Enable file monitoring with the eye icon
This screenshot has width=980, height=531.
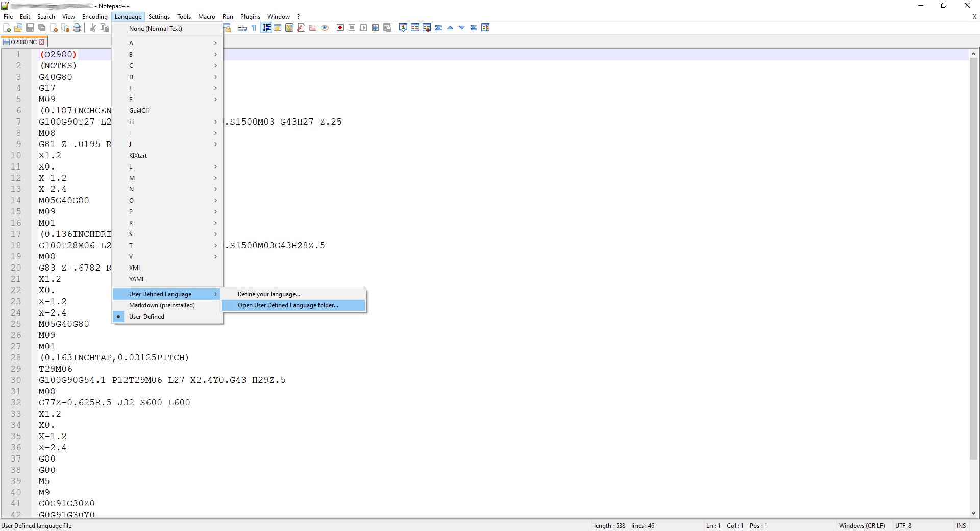pyautogui.click(x=325, y=28)
